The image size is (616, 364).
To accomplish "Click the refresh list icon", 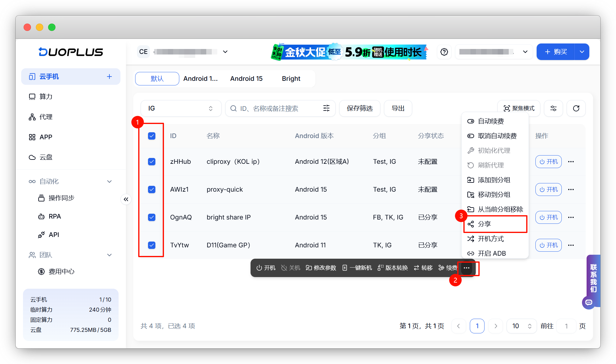I will tap(576, 108).
